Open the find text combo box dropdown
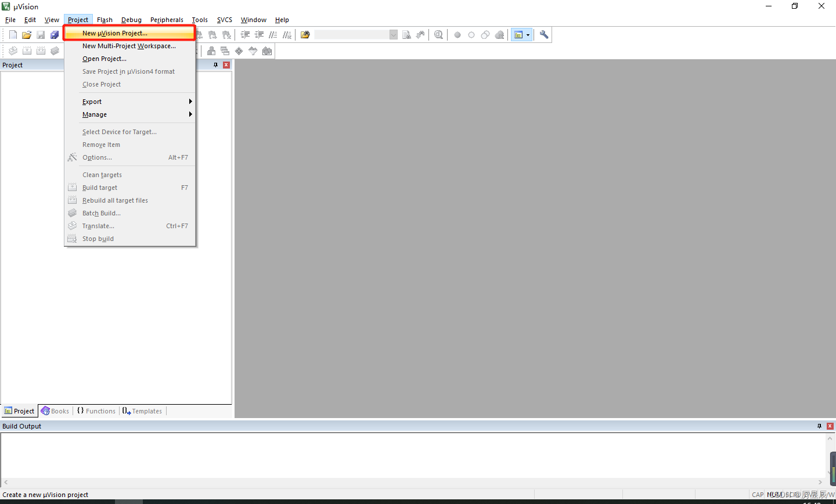The image size is (836, 504). point(393,35)
